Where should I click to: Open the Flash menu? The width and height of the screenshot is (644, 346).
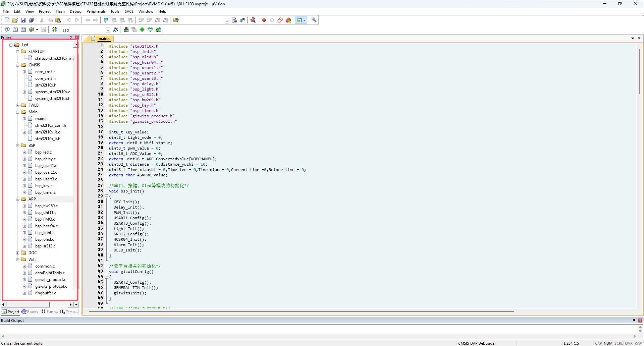(x=60, y=11)
